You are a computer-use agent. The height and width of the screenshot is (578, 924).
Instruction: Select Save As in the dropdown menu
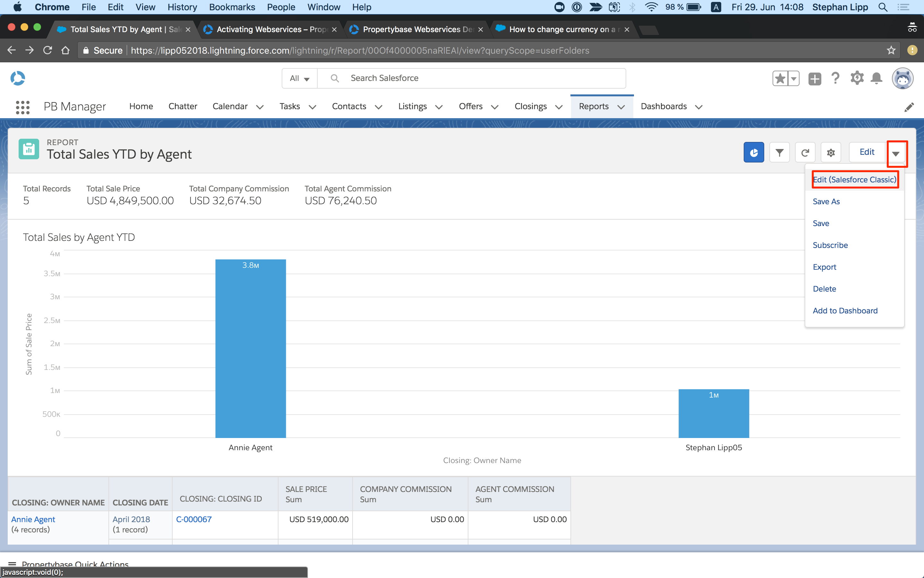(x=826, y=201)
